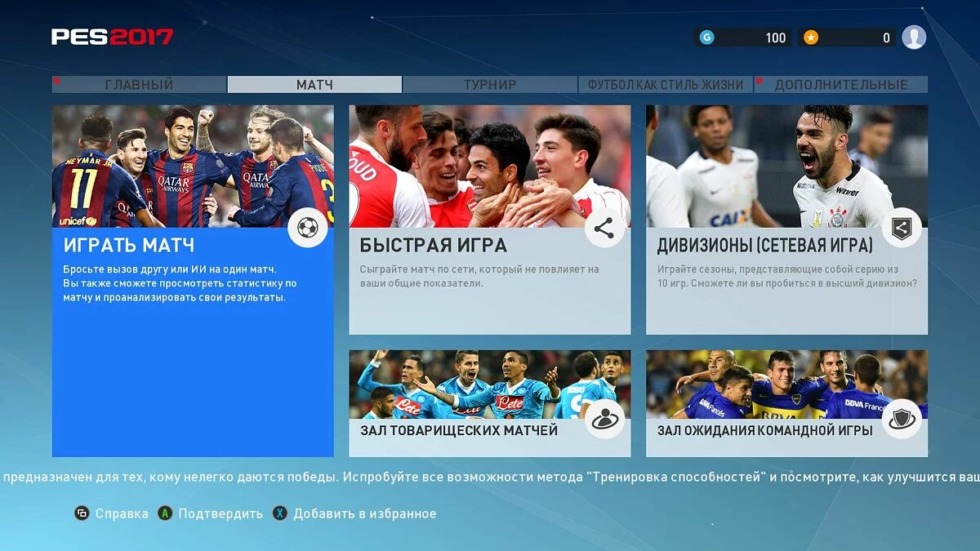
Task: Click the Справка controller button icon
Action: pos(82,513)
